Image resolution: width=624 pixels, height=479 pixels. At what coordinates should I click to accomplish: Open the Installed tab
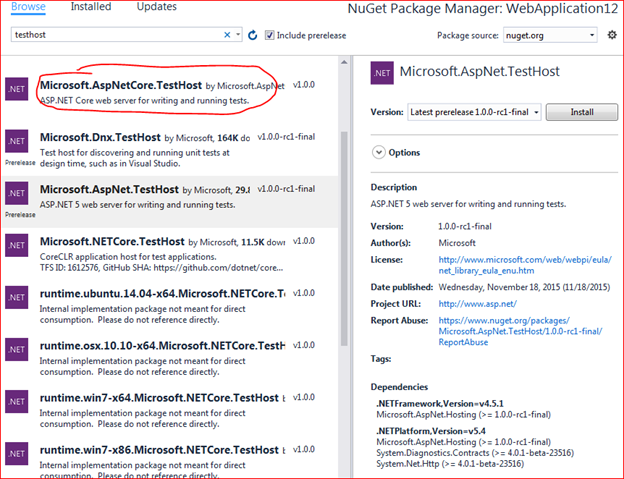click(x=91, y=7)
